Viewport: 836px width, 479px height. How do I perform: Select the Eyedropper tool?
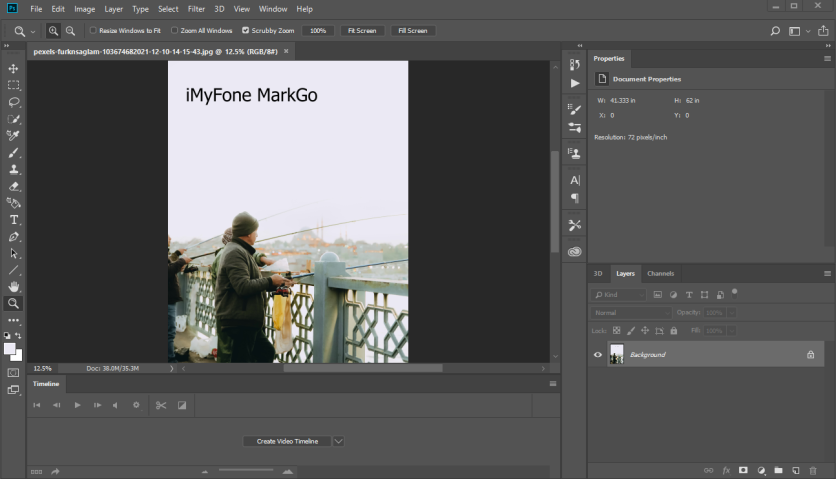(13, 135)
